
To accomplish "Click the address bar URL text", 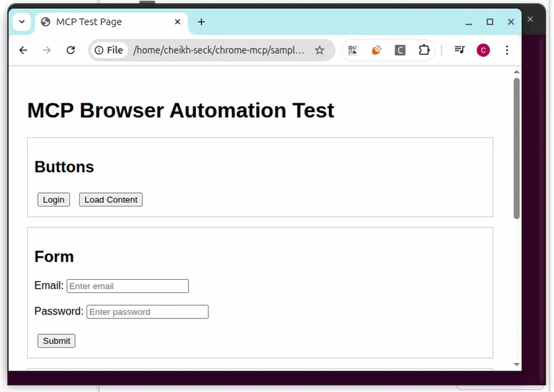I will [219, 50].
